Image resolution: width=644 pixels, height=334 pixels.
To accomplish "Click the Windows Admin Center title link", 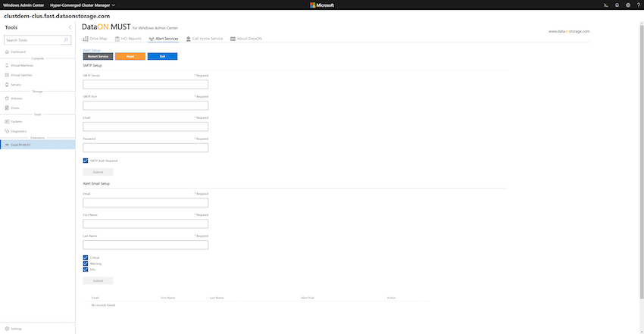I will 23,5.
